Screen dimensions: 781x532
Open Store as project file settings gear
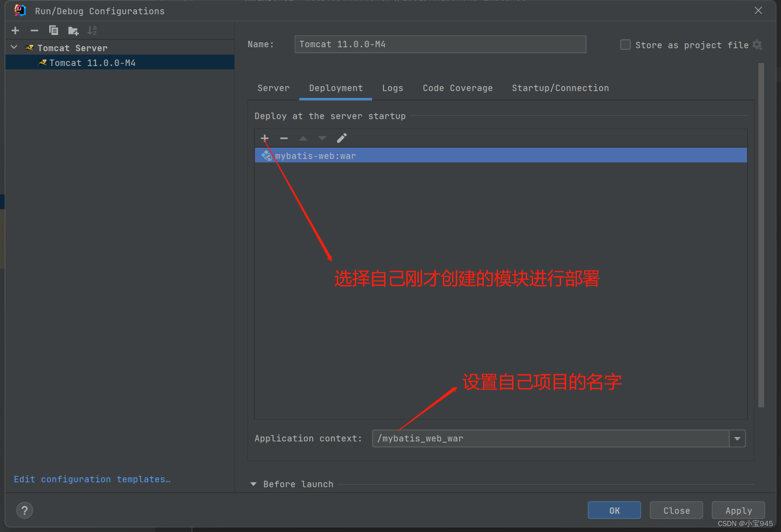click(x=757, y=45)
